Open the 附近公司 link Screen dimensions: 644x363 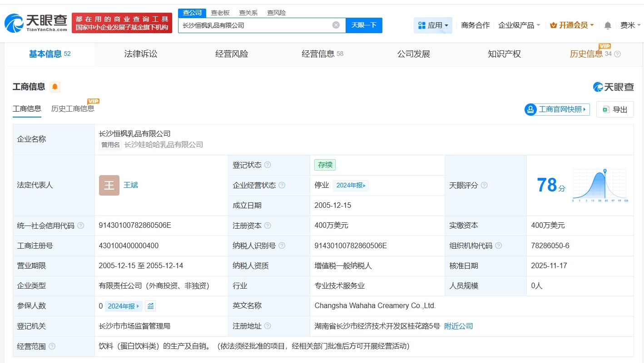pyautogui.click(x=458, y=326)
